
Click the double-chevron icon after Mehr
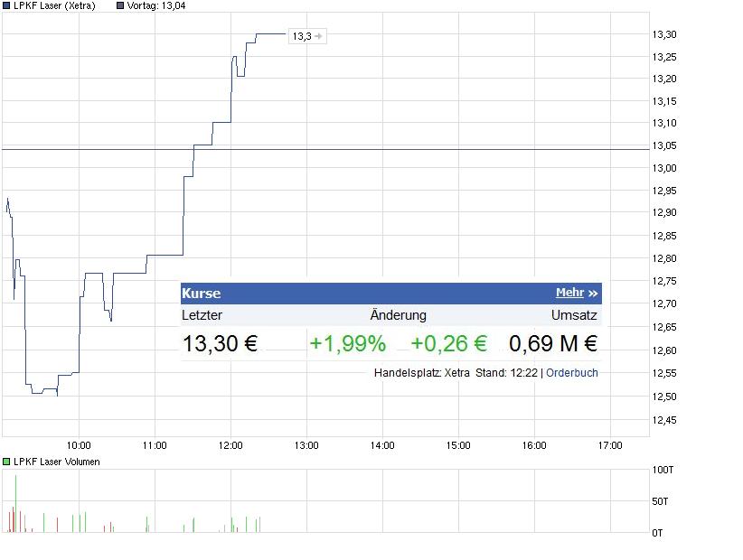[x=590, y=294]
